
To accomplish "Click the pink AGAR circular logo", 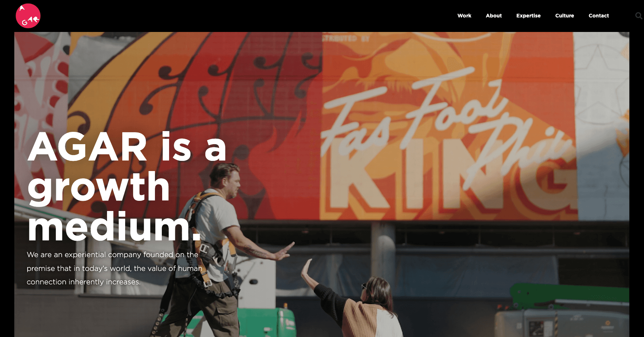I will 28,16.
